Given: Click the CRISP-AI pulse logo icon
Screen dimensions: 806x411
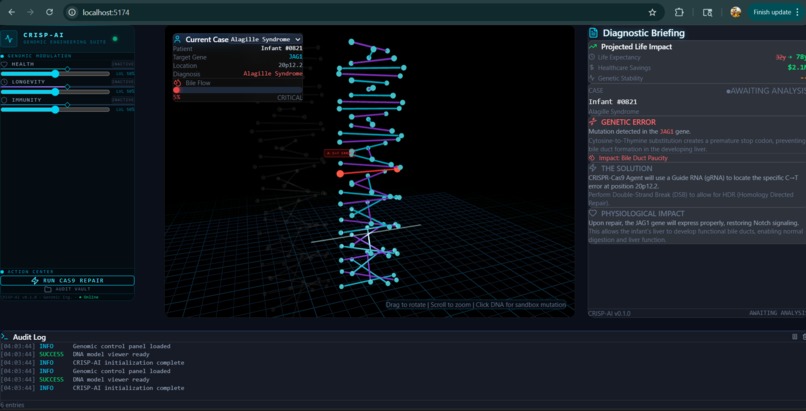Looking at the screenshot, I should click(x=9, y=39).
